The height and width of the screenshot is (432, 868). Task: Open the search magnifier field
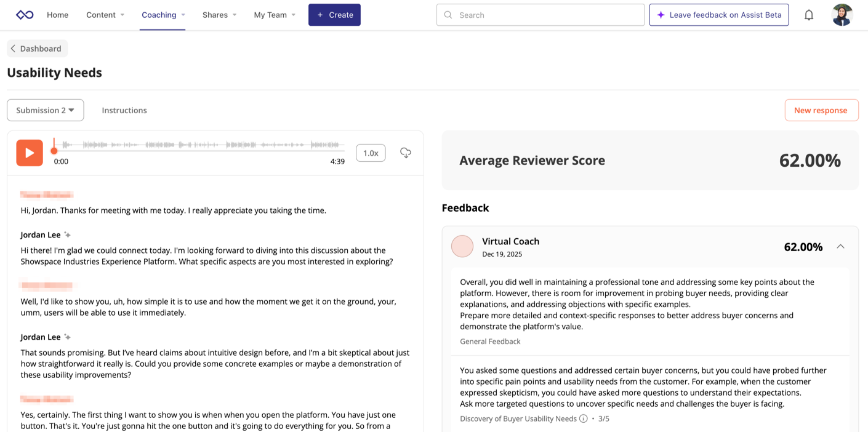click(x=448, y=14)
